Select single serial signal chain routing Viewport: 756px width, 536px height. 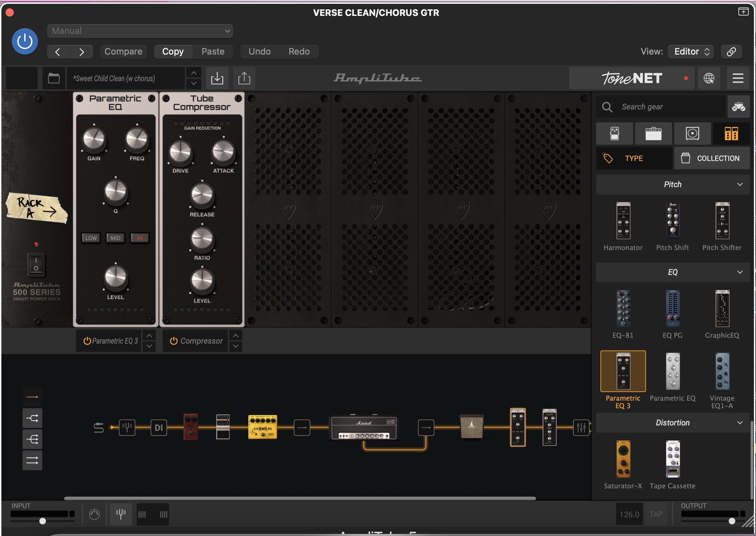[x=32, y=397]
